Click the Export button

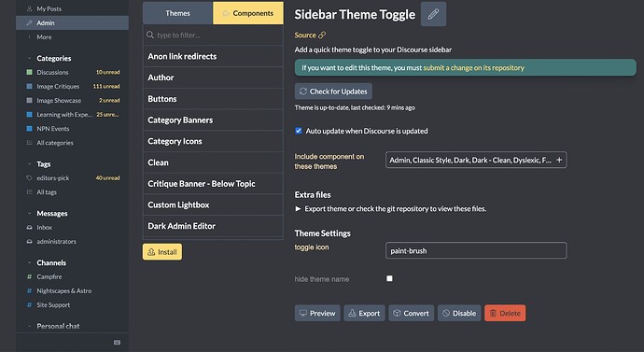364,313
